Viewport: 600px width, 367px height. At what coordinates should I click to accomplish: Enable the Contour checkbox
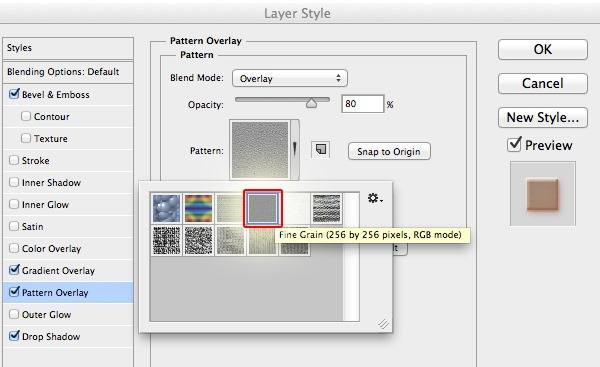pyautogui.click(x=26, y=116)
